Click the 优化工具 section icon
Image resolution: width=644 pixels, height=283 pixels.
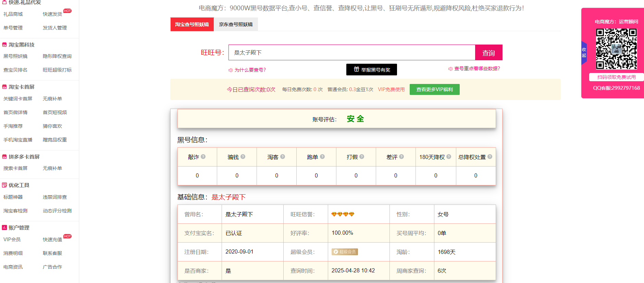4,185
